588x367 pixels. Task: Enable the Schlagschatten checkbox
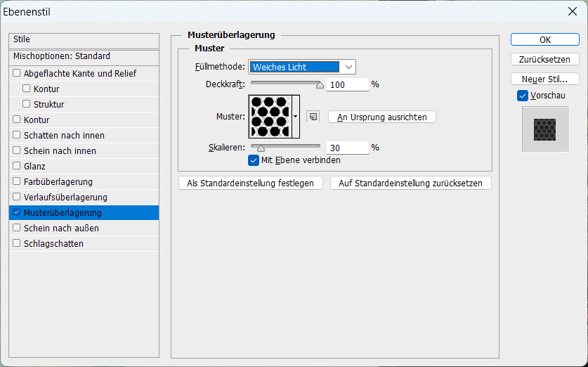pos(16,243)
